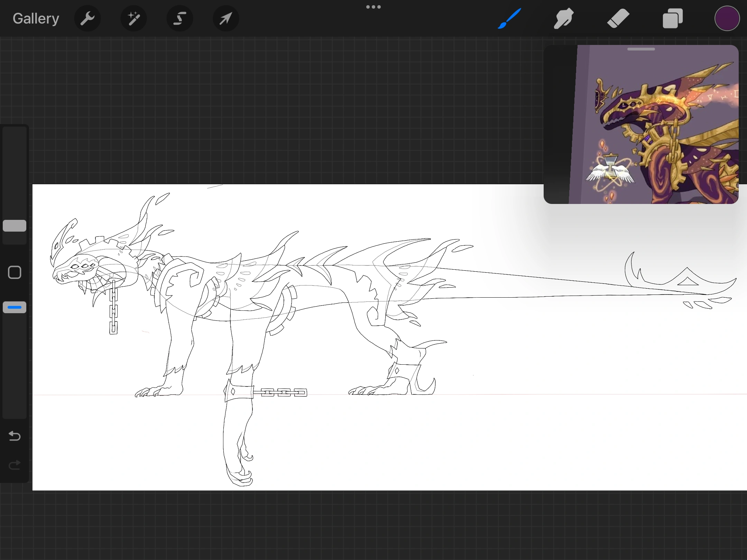Select the blue highlighted sidebar handle
Screen dimensions: 747x560
[x=14, y=307]
